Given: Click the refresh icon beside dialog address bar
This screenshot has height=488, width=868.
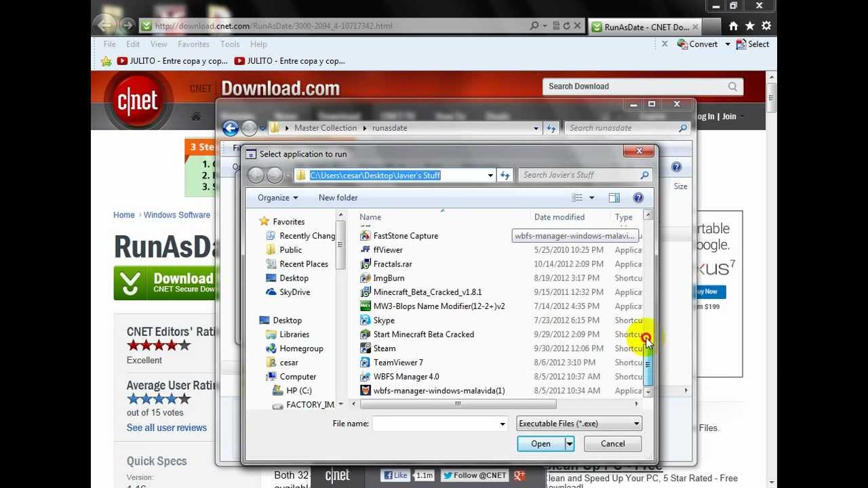Looking at the screenshot, I should tap(505, 176).
